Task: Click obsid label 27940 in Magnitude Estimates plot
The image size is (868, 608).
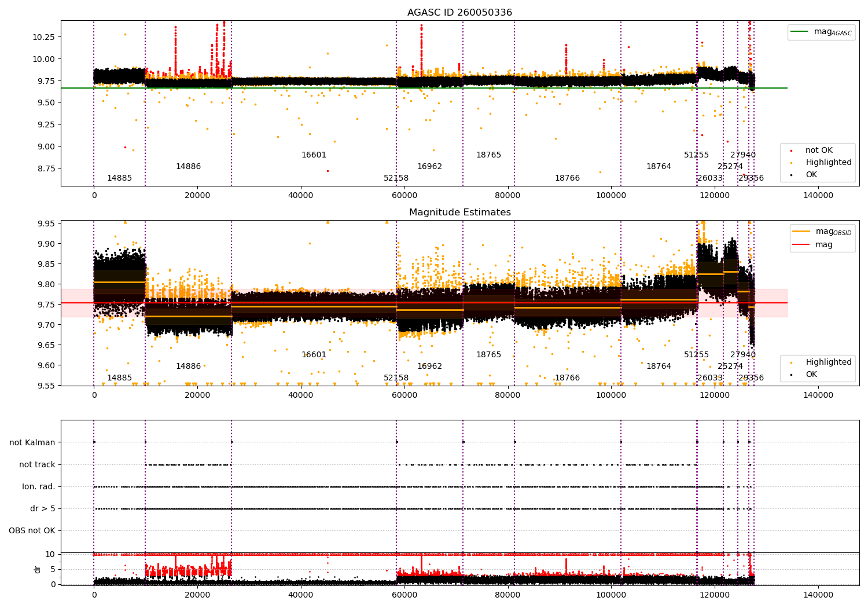Action: [743, 355]
